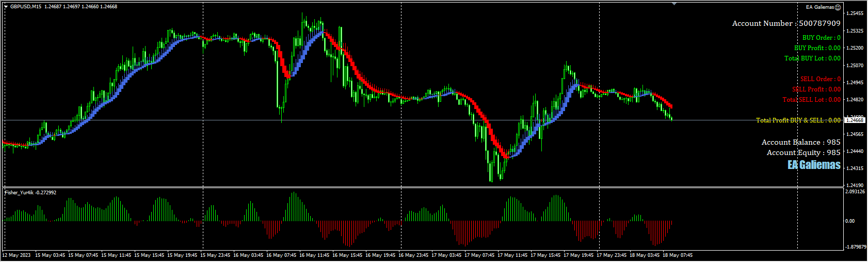868x262 pixels.
Task: Click the Total SELL Lot label
Action: 811,100
